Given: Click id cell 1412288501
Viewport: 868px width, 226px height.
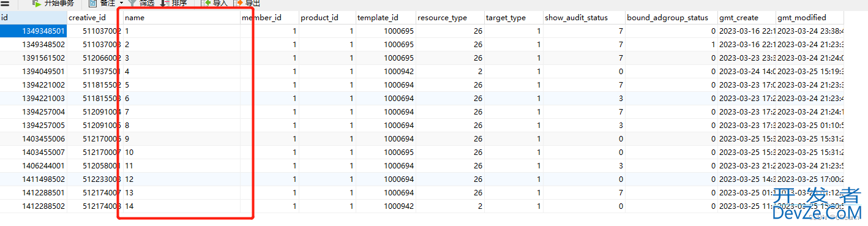Looking at the screenshot, I should click(x=33, y=193).
